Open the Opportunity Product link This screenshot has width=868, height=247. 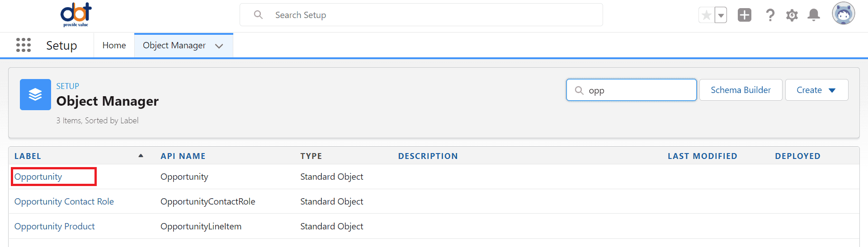pyautogui.click(x=55, y=226)
